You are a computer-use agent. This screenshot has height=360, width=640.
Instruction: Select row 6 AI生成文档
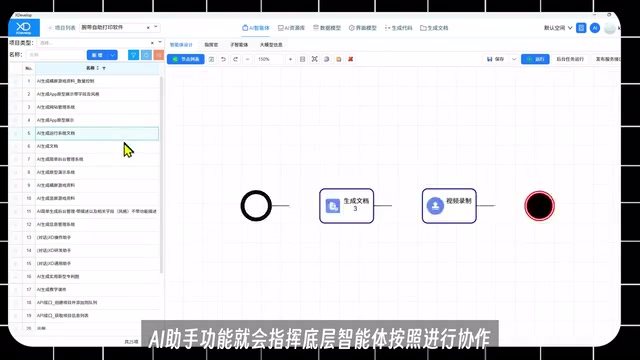point(97,146)
